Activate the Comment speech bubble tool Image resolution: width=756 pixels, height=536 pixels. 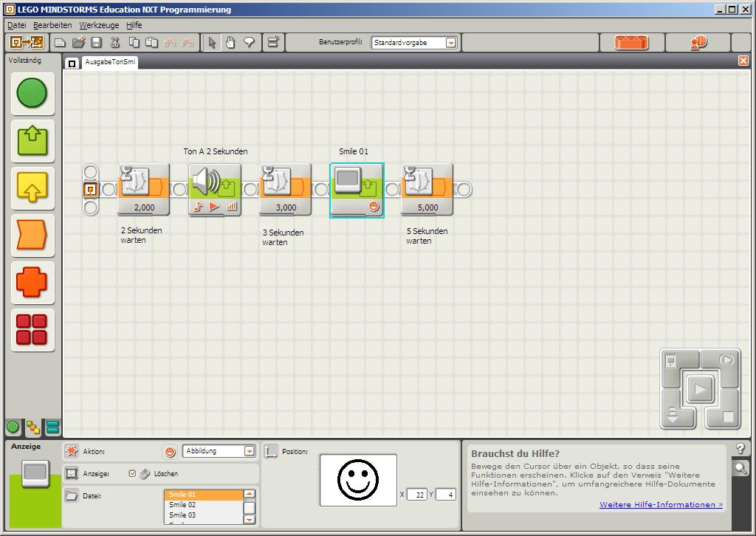click(249, 43)
